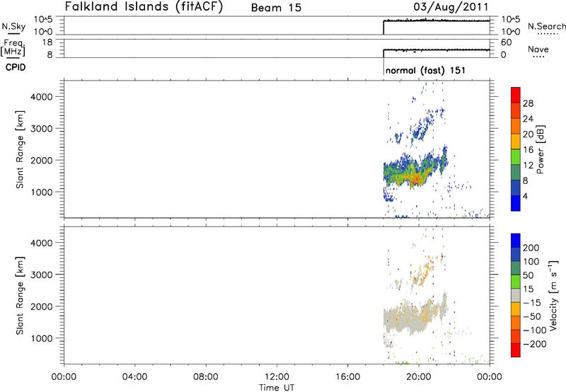Screen dimensions: 566x392
Task: Click the '20:00' time tick label
Action: click(419, 377)
